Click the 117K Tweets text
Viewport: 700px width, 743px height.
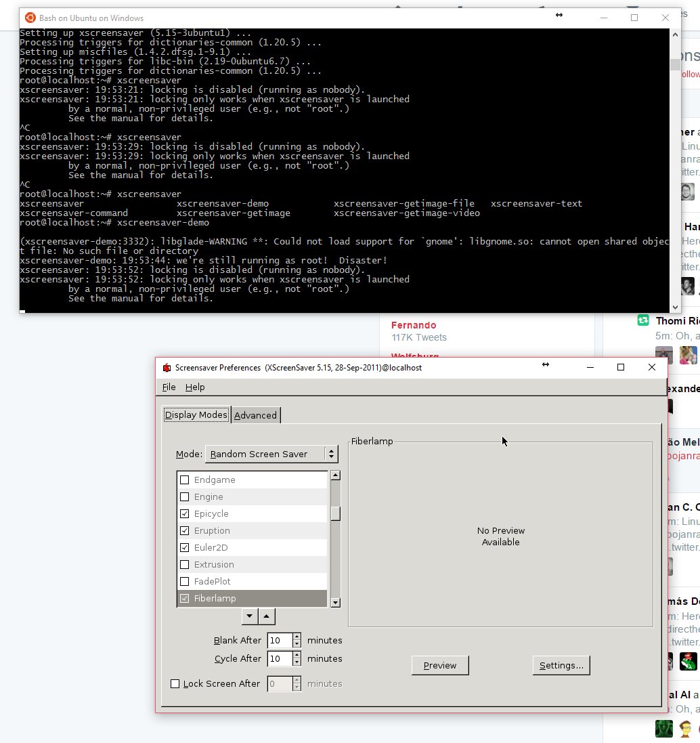418,337
